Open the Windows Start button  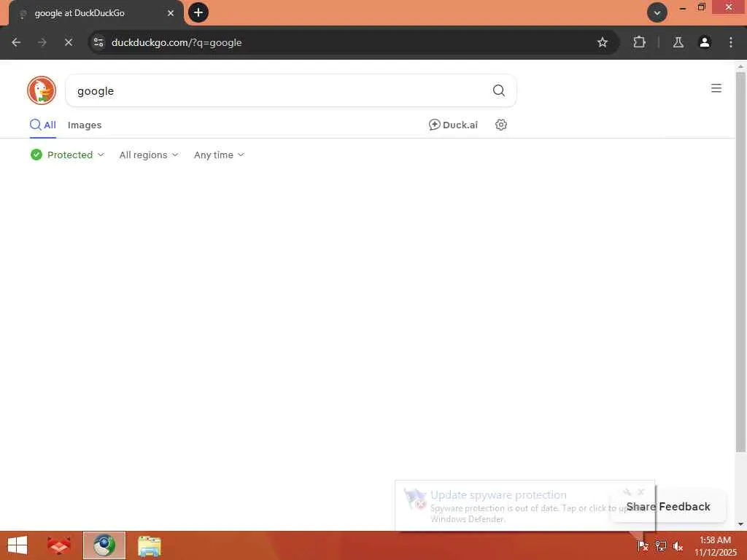(x=18, y=545)
